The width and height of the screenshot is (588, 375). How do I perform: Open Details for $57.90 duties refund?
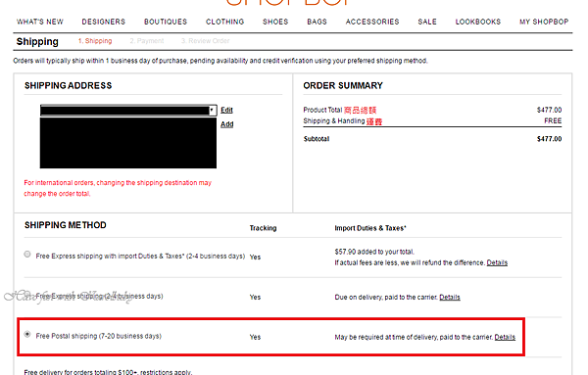tap(497, 262)
